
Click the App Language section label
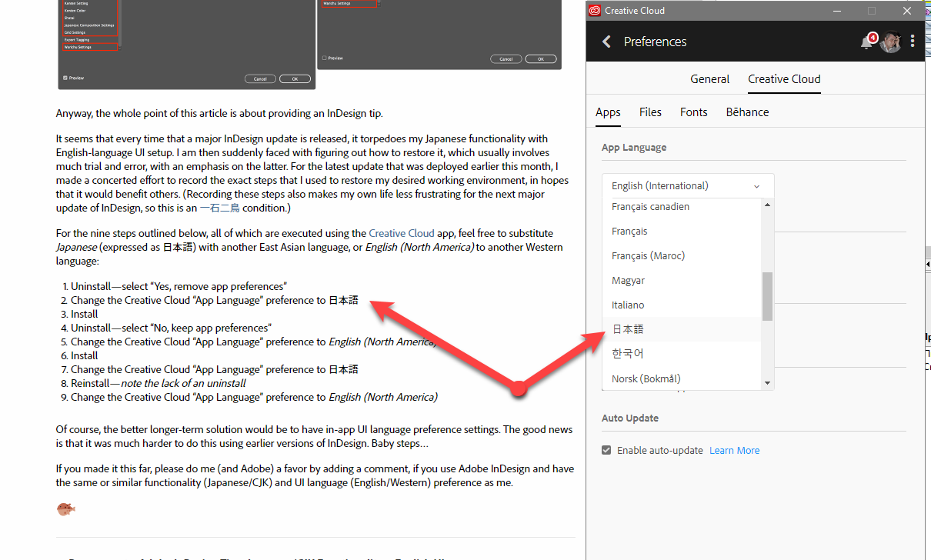(x=634, y=147)
